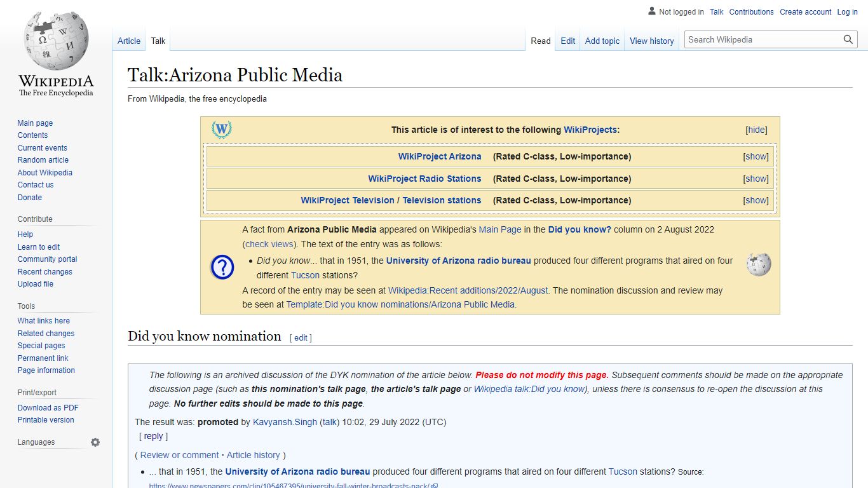Open University of Arizona radio bureau in DYK box
Screen dimensions: 868x488
click(x=459, y=261)
